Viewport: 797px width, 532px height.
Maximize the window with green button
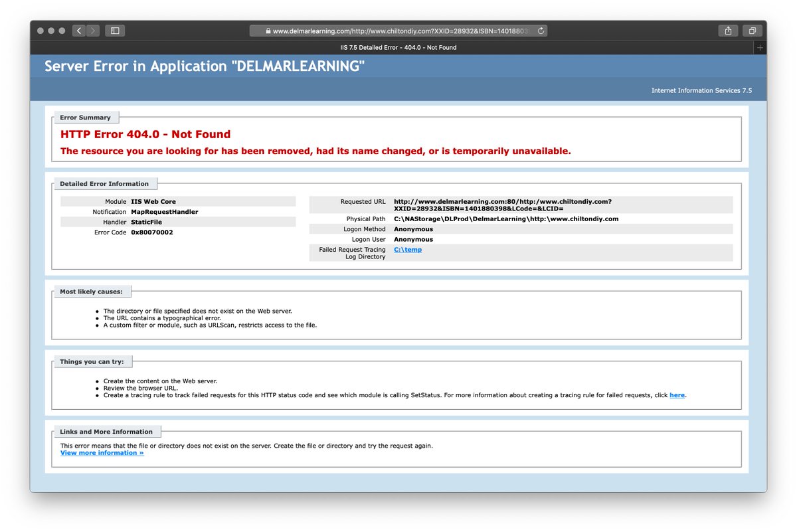coord(62,31)
